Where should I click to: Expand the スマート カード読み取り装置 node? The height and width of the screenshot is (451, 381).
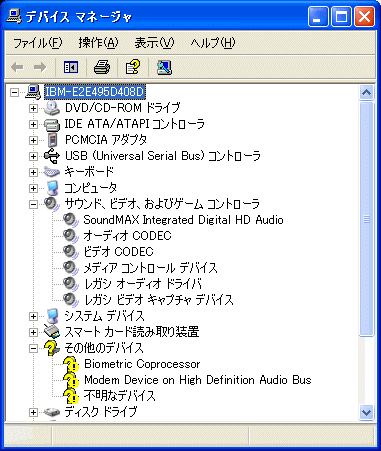pyautogui.click(x=33, y=332)
